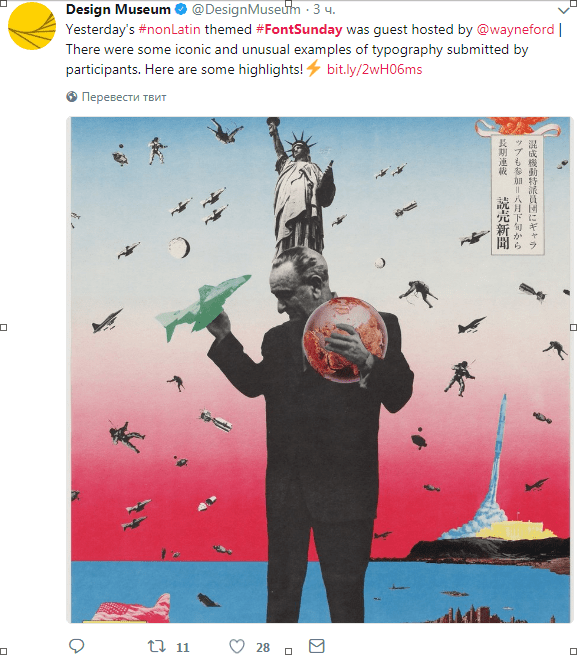The width and height of the screenshot is (577, 655).
Task: Send tweet via envelope message icon
Action: pyautogui.click(x=317, y=646)
